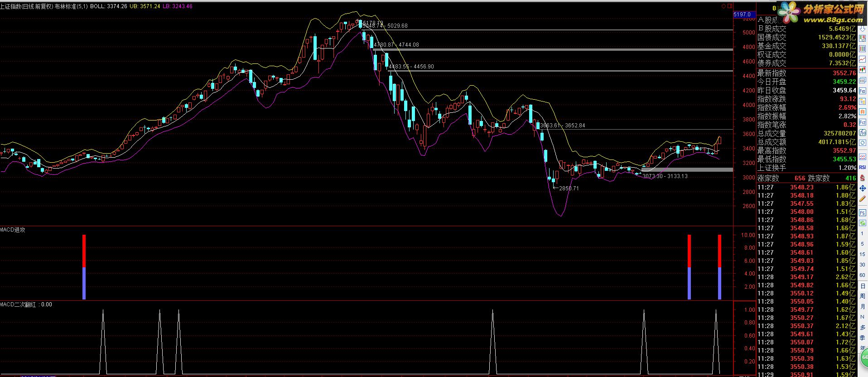Select the monthly (月) period

(x=863, y=307)
